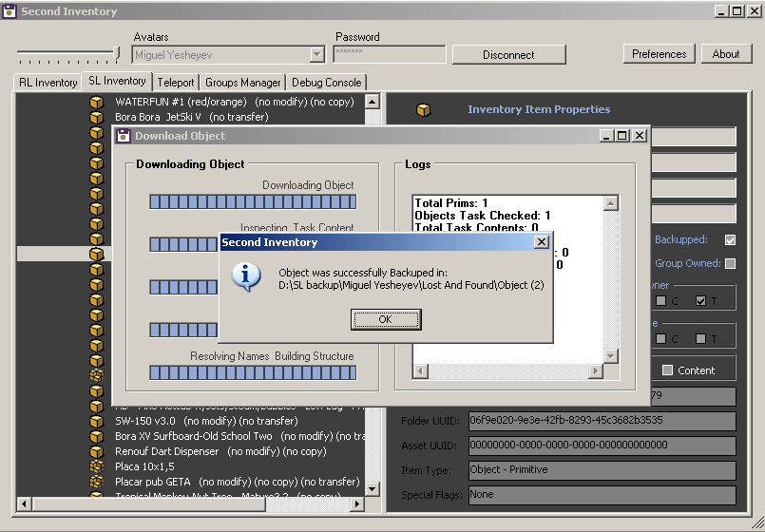The width and height of the screenshot is (765, 532).
Task: Click the Download Object window floppy icon
Action: click(124, 136)
